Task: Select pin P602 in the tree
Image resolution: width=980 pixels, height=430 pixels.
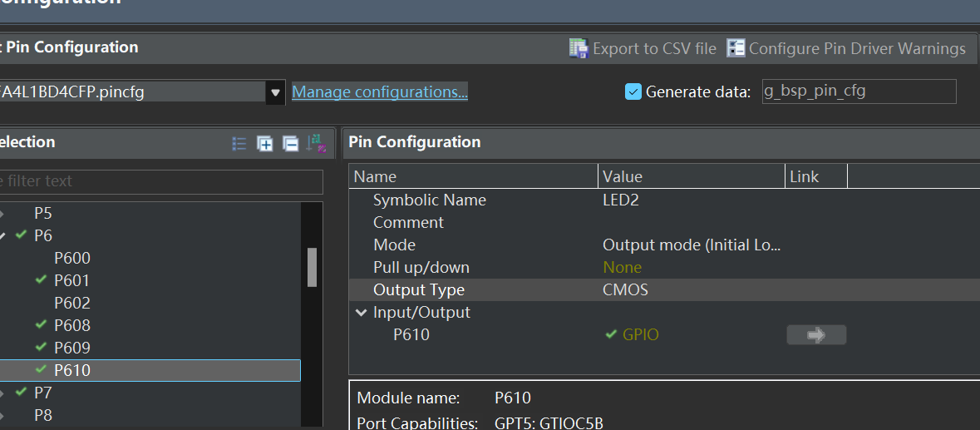Action: (x=71, y=303)
